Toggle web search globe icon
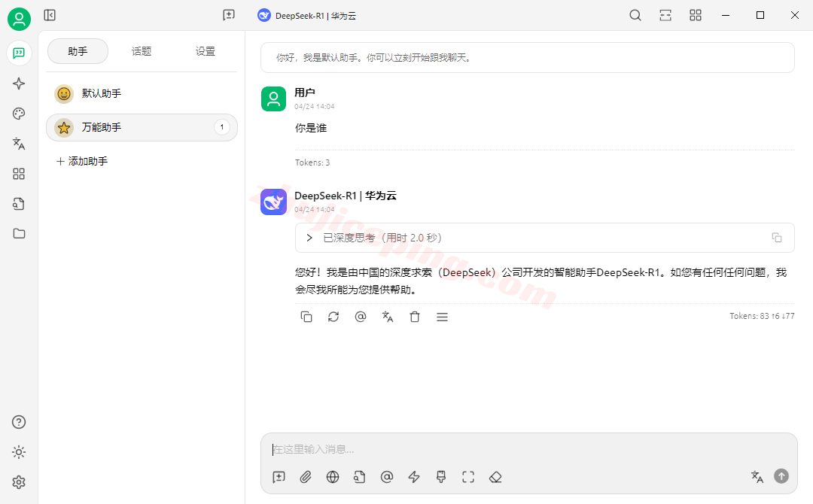This screenshot has height=504, width=813. 333,477
